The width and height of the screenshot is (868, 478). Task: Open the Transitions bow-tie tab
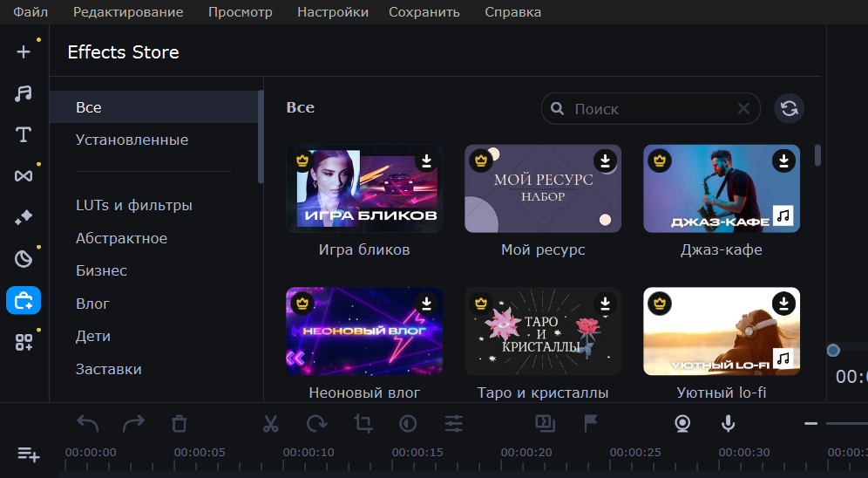[x=24, y=176]
